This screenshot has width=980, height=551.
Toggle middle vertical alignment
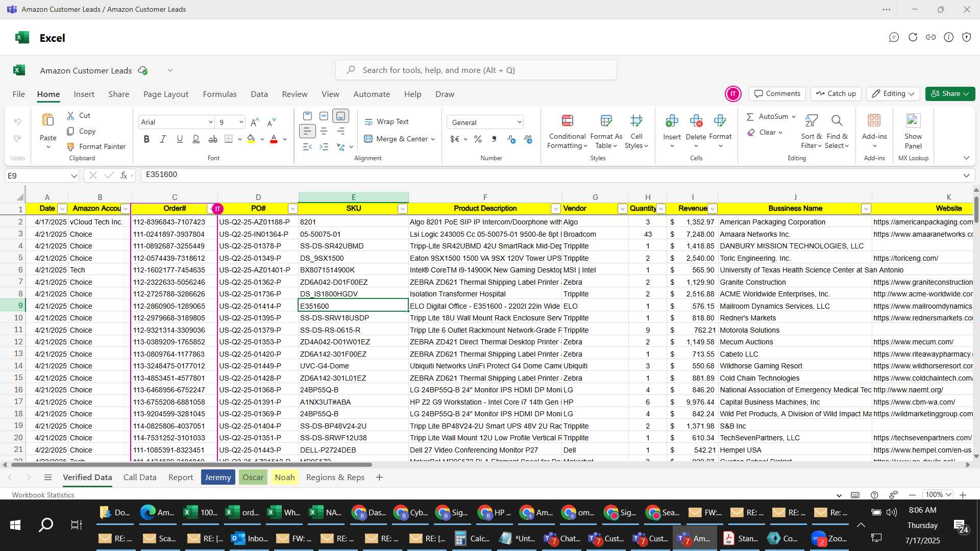[x=324, y=116]
